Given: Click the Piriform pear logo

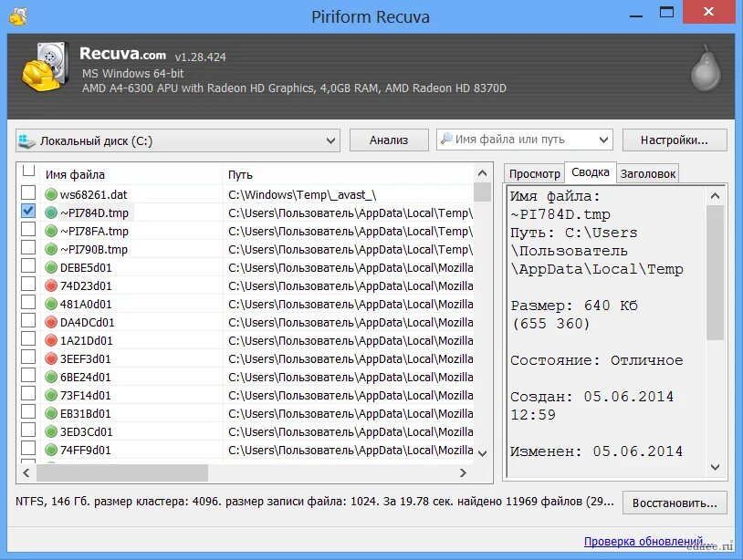Looking at the screenshot, I should tap(706, 69).
